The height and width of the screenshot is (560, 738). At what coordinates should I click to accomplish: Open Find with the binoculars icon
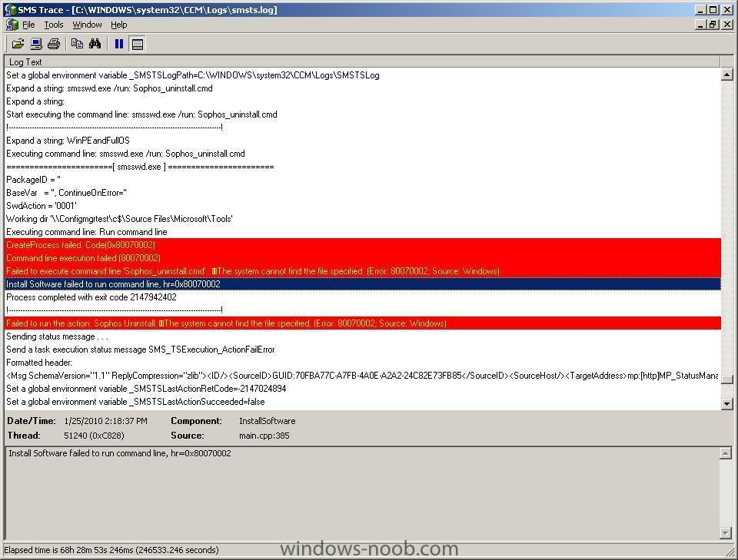[x=95, y=45]
